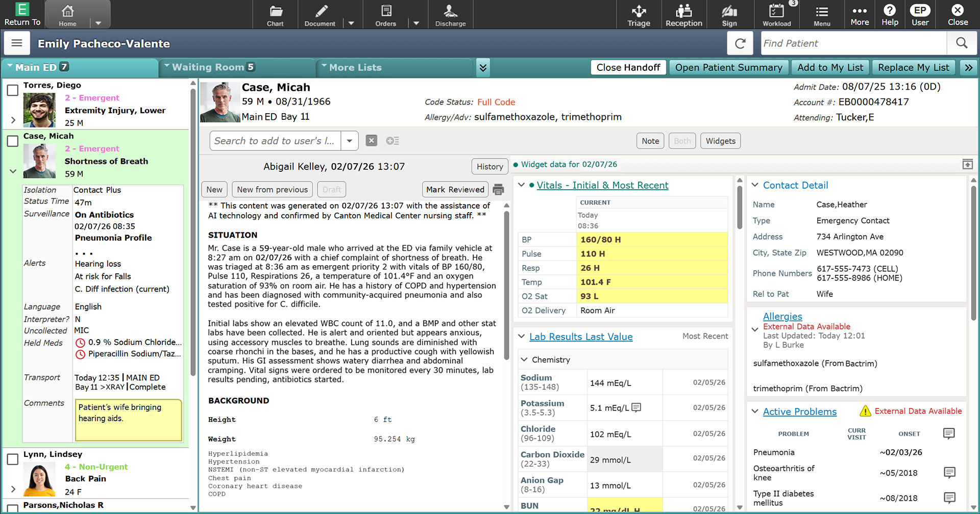Expand the Lynn, Lindsey row

click(x=13, y=489)
